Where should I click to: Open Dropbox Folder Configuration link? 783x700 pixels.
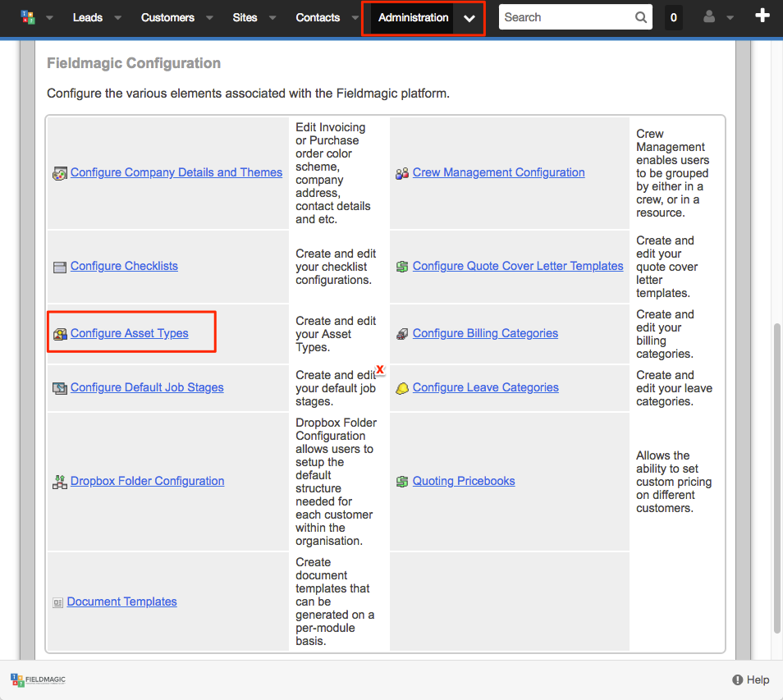click(x=147, y=481)
